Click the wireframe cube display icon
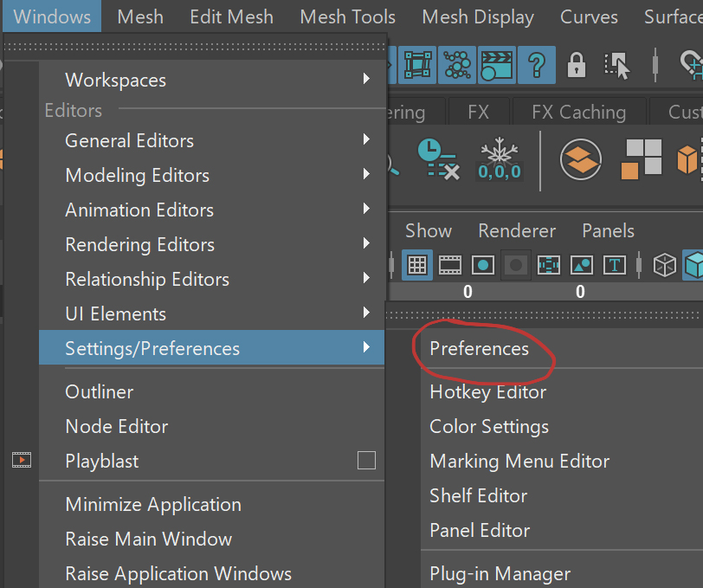Viewport: 703px width, 588px height. (x=664, y=265)
